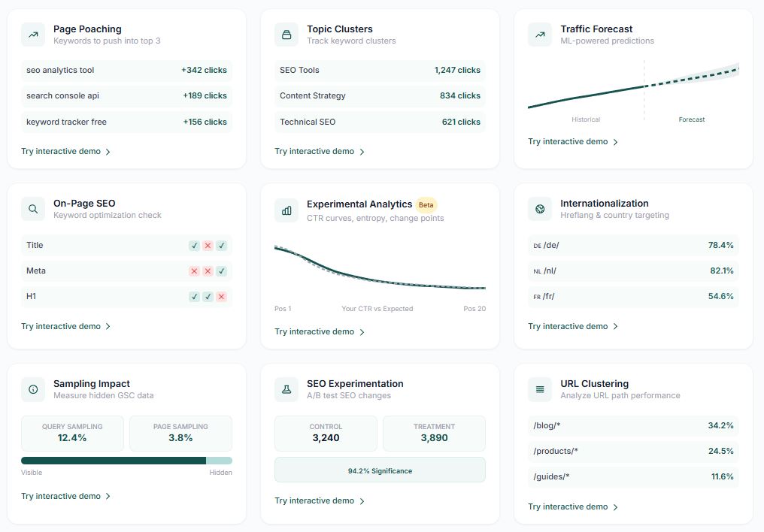Click the Page Sampling 3.8% box
Viewport: 764px width, 532px height.
180,434
